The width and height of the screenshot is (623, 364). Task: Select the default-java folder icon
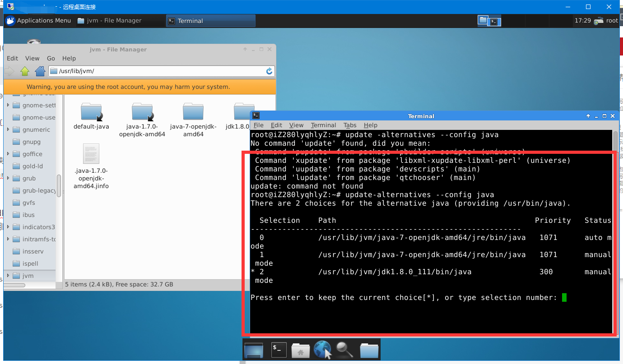pyautogui.click(x=91, y=112)
